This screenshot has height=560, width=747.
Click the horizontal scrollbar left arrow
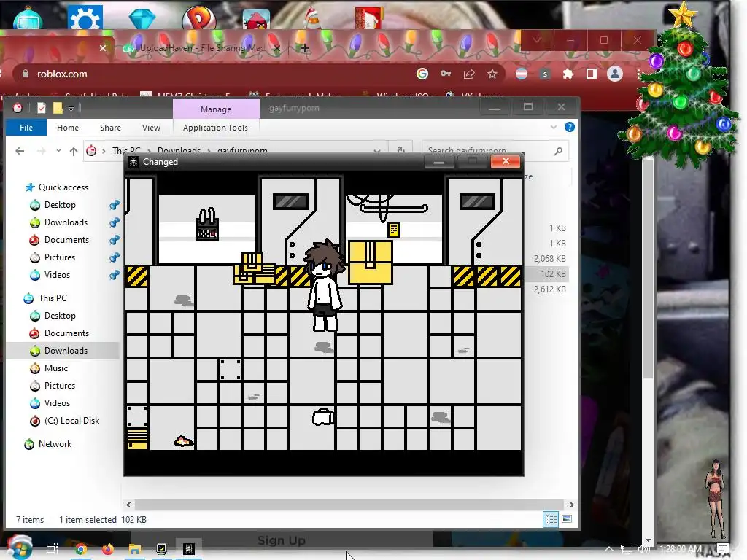pos(128,505)
